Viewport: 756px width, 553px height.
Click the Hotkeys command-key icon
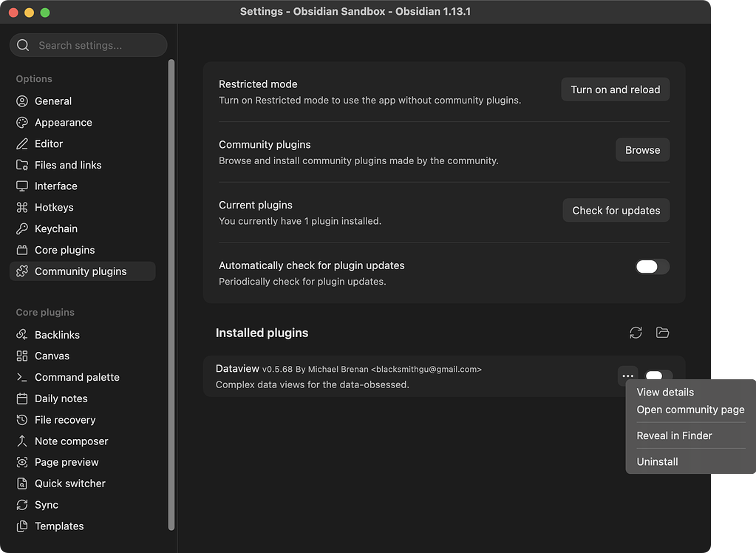point(22,208)
